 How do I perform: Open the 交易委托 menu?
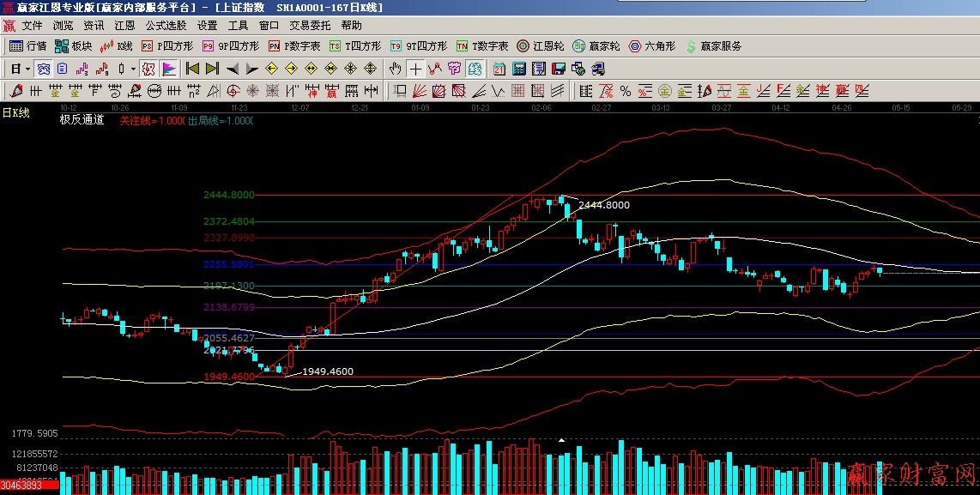point(310,26)
